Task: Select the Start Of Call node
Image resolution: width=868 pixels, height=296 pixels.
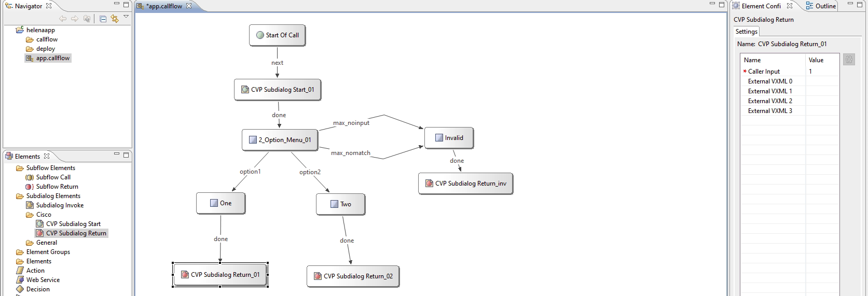Action: 278,35
